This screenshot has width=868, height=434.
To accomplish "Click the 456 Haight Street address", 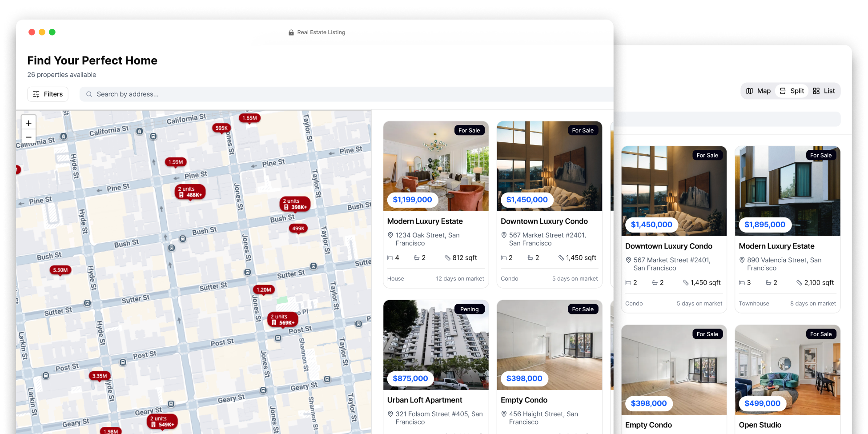I will point(543,418).
